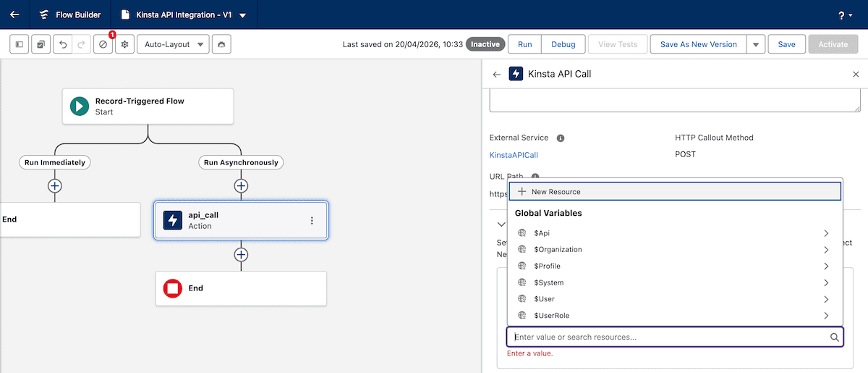The width and height of the screenshot is (868, 373).
Task: Click Save As New Version
Action: (x=699, y=44)
